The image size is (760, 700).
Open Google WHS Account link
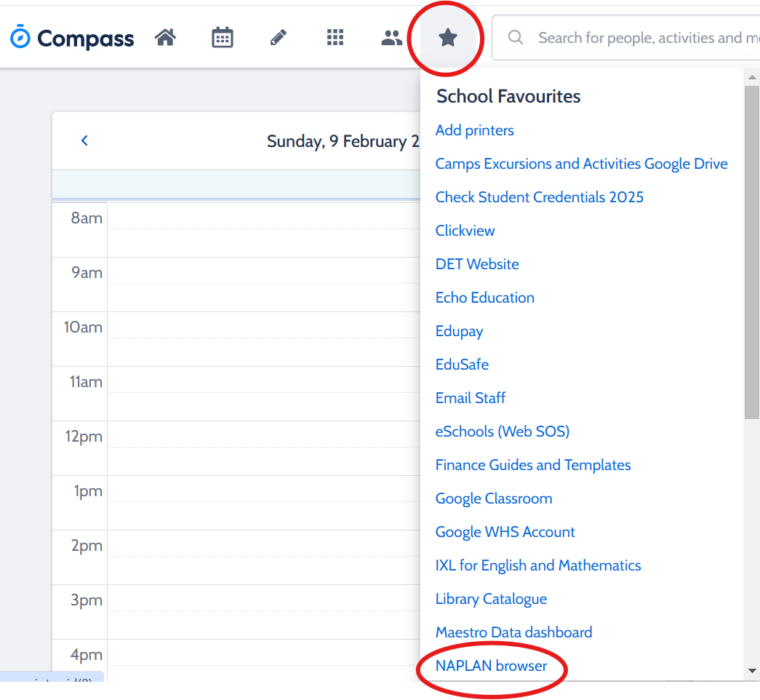coord(505,532)
